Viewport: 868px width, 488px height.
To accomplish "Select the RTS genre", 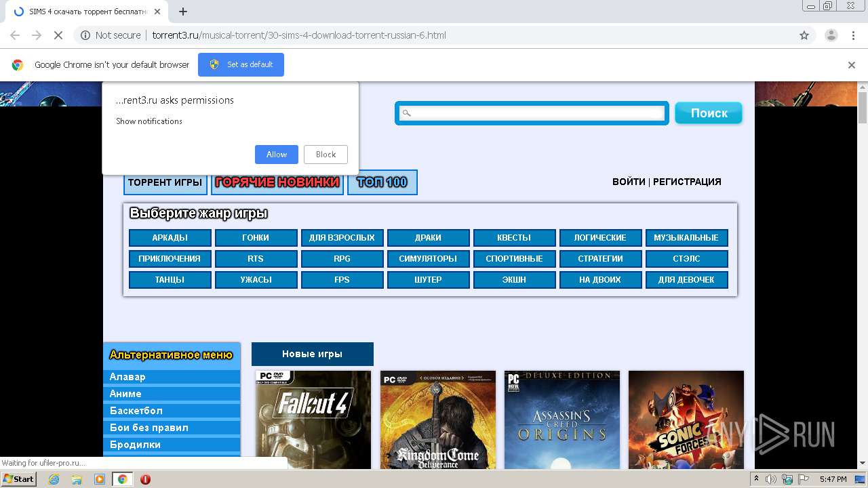I will [x=256, y=259].
